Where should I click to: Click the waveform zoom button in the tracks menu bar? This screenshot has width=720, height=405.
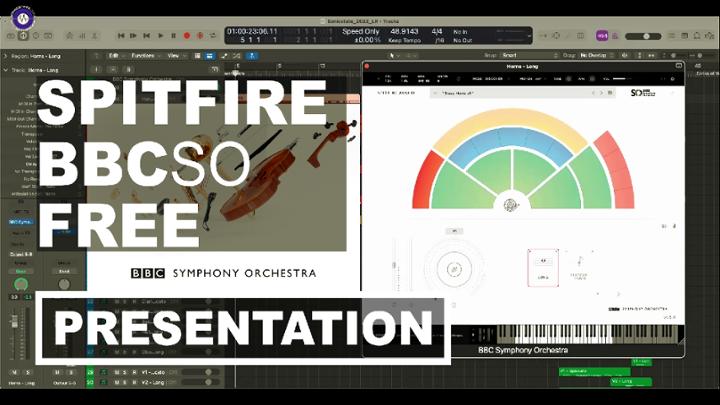click(625, 56)
